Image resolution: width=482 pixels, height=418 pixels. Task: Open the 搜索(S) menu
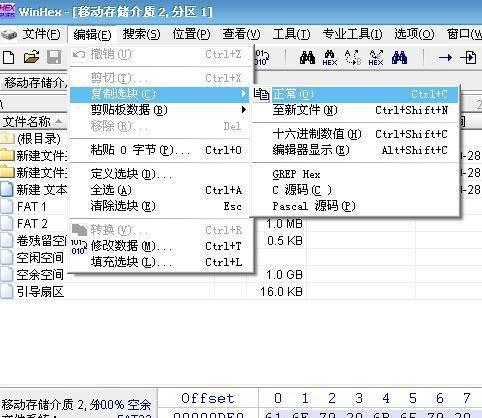coord(141,34)
